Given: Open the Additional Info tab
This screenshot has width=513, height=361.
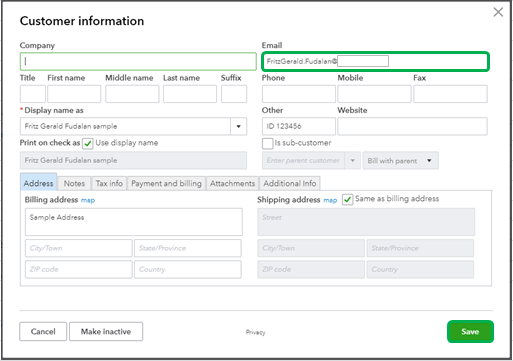Looking at the screenshot, I should pyautogui.click(x=290, y=183).
